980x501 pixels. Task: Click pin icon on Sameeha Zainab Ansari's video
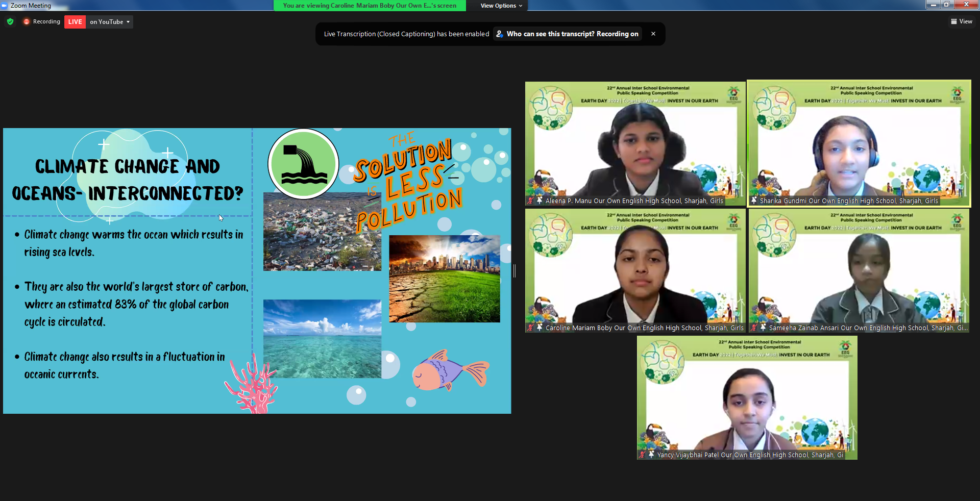763,328
